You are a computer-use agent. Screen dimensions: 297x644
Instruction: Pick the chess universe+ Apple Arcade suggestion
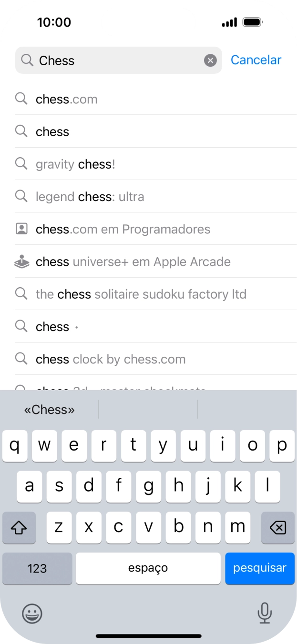pos(133,262)
